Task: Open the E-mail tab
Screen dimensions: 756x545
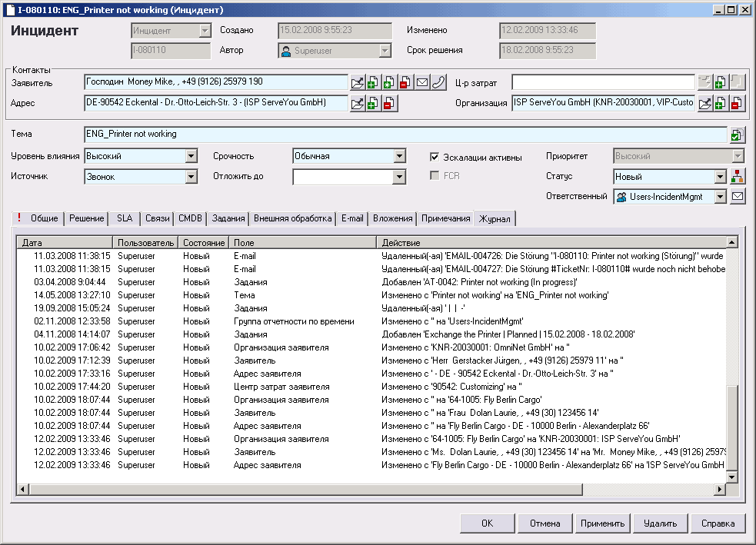Action: (x=352, y=218)
